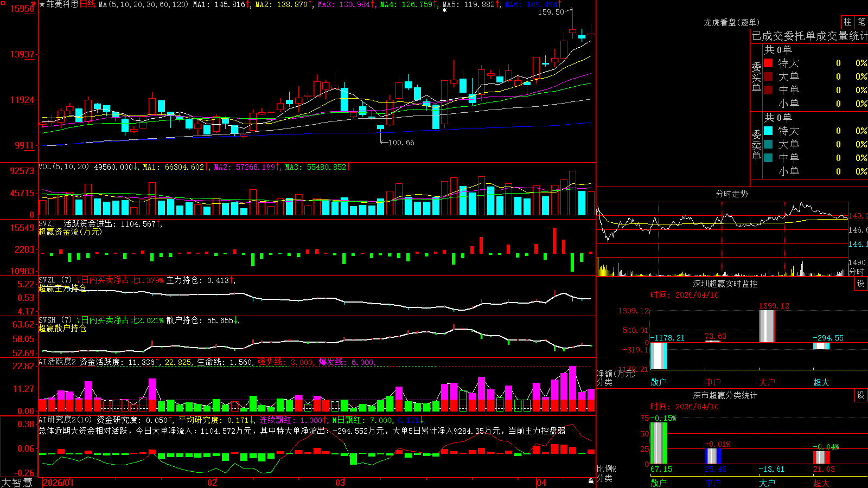Click the 1399.12 bar value label in 深圳超赢实时监控
The height and width of the screenshot is (488, 868).
(x=774, y=306)
